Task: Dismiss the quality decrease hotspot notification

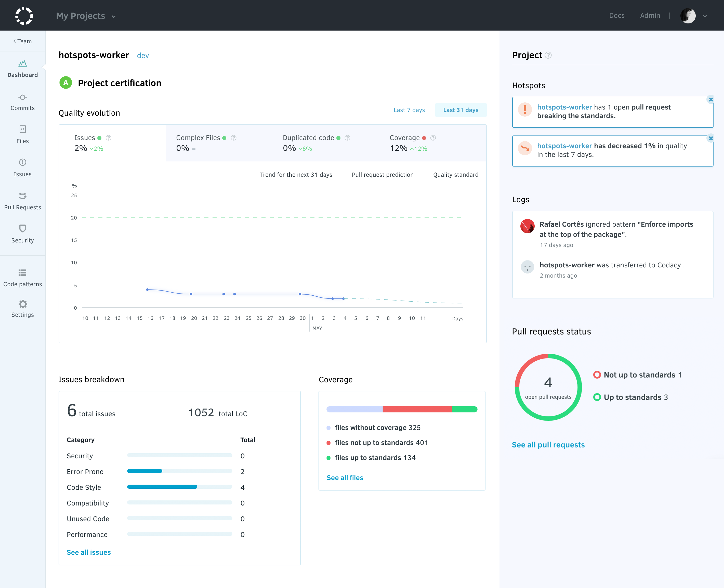Action: pos(710,138)
